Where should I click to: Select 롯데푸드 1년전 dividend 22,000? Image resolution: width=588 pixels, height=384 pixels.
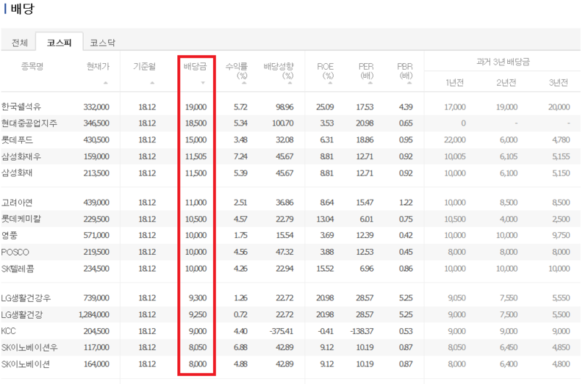[x=455, y=140]
